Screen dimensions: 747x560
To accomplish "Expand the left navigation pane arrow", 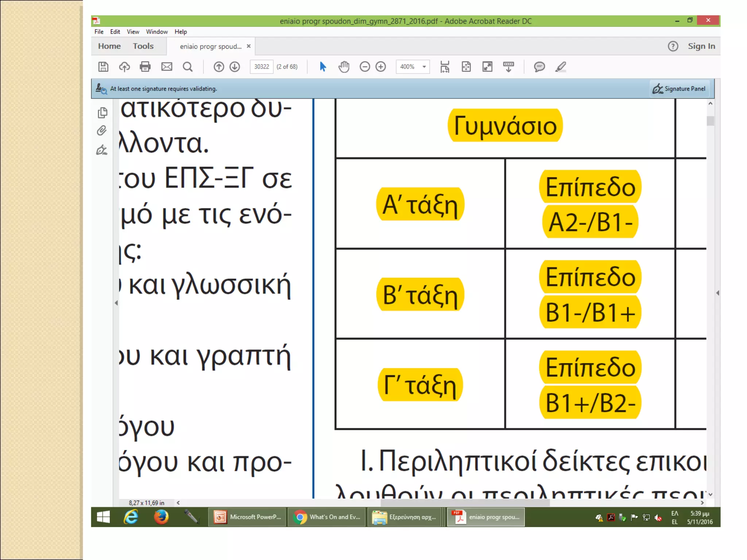I will pyautogui.click(x=116, y=303).
